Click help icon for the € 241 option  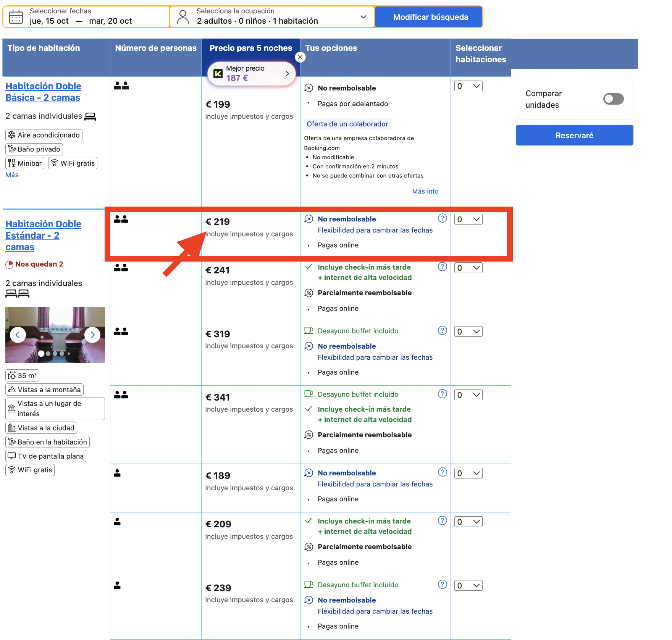click(442, 267)
